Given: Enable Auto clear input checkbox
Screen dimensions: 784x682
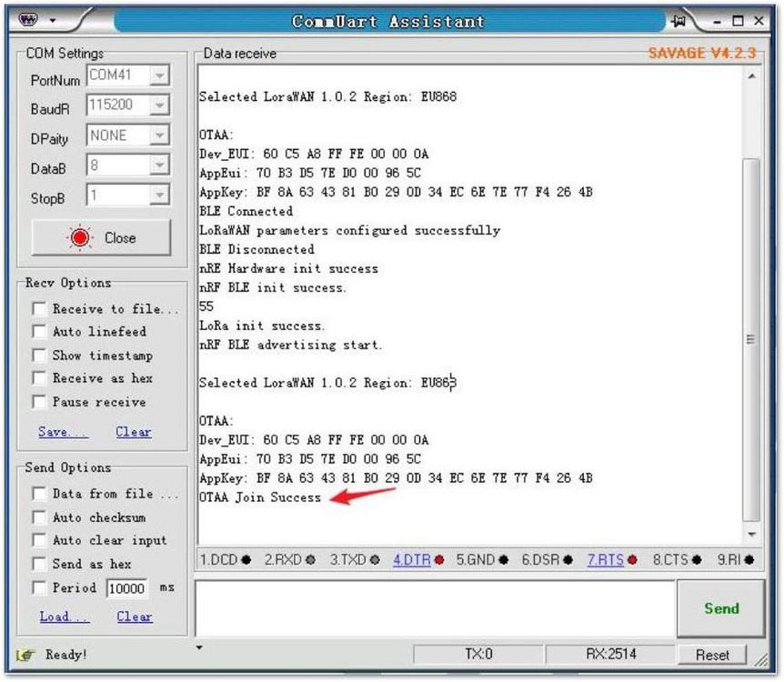Looking at the screenshot, I should (x=39, y=540).
